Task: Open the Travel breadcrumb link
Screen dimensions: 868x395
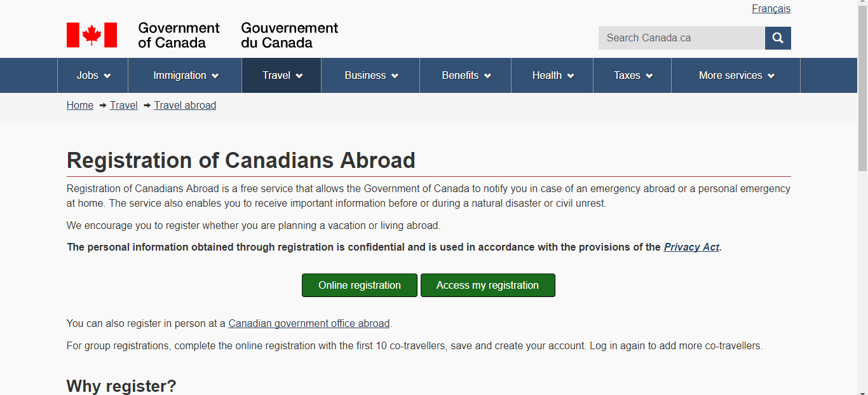Action: [124, 106]
